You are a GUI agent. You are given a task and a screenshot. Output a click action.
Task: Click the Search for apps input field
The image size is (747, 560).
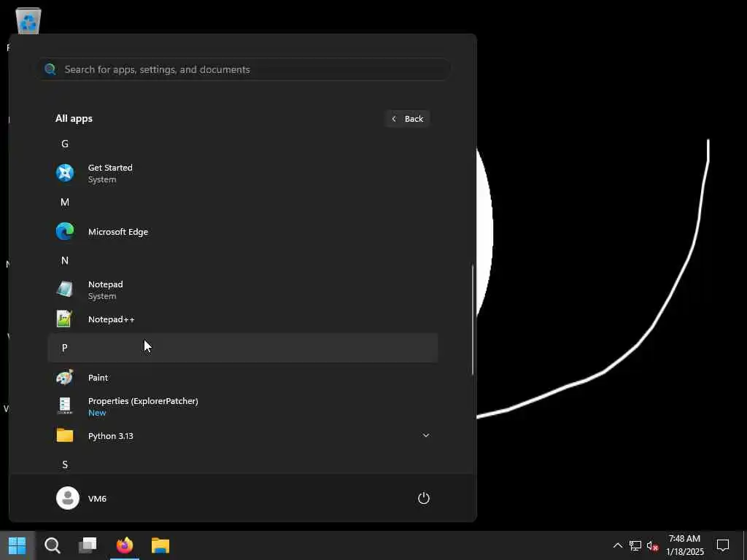244,69
